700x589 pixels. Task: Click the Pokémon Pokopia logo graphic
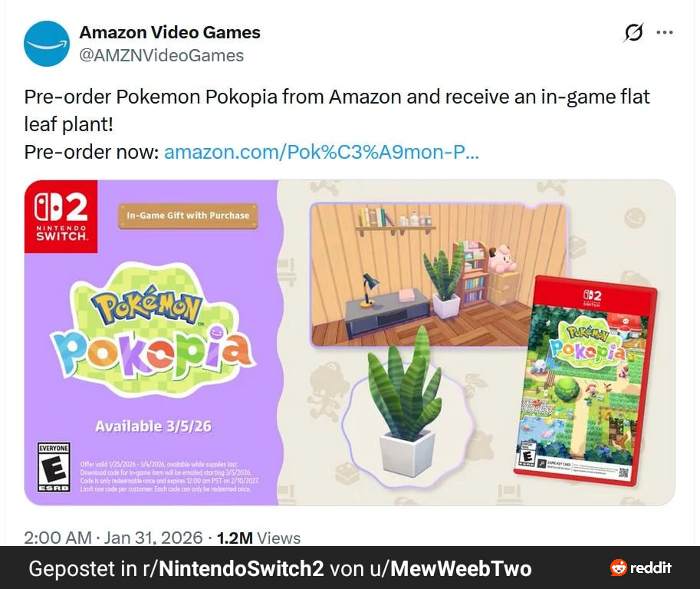pos(153,330)
